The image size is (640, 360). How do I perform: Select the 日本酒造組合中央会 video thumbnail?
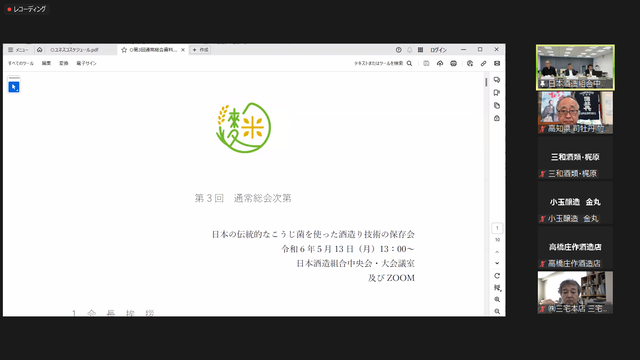[575, 67]
